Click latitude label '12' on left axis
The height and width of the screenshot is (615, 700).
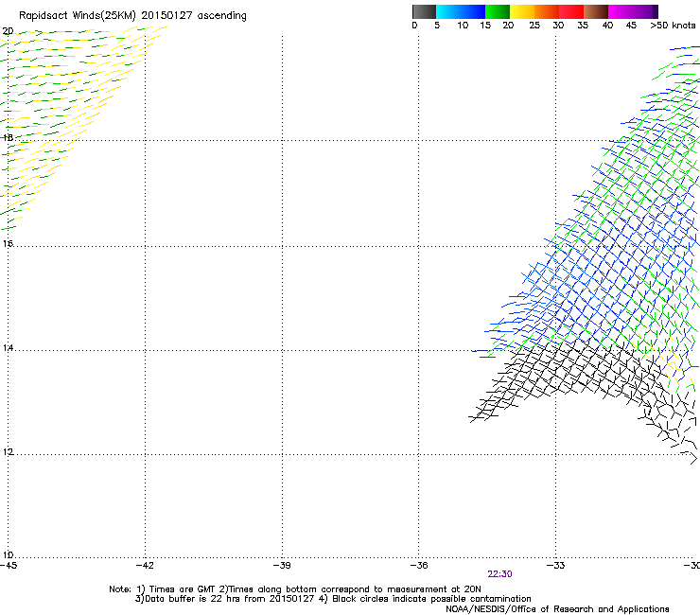8,452
